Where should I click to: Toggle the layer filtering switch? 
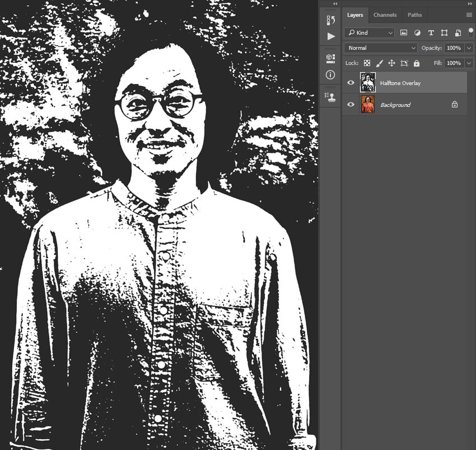click(x=470, y=32)
